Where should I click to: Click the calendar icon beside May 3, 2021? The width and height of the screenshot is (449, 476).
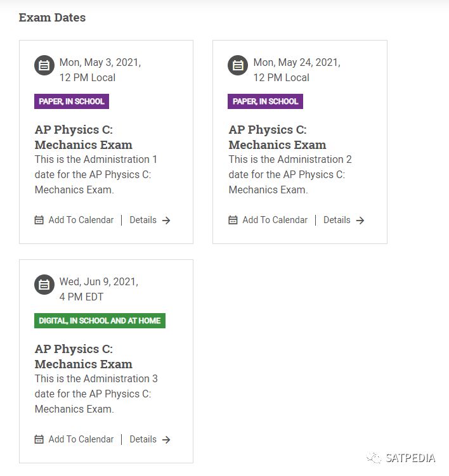tap(44, 65)
